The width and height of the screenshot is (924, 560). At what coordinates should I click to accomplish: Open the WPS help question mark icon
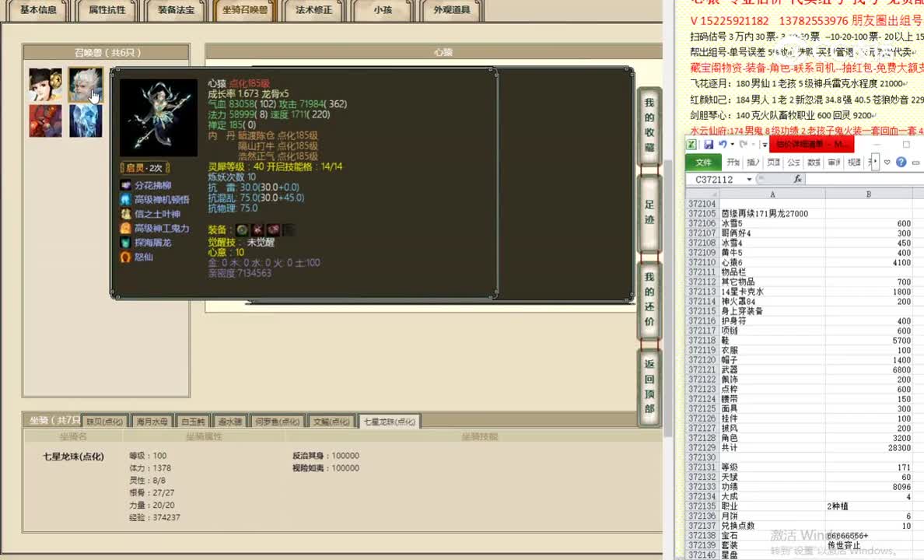click(x=900, y=162)
